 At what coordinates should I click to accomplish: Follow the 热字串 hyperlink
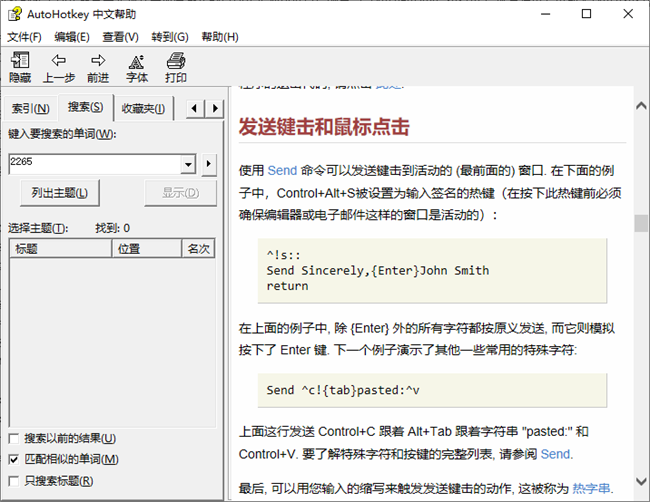[590, 488]
